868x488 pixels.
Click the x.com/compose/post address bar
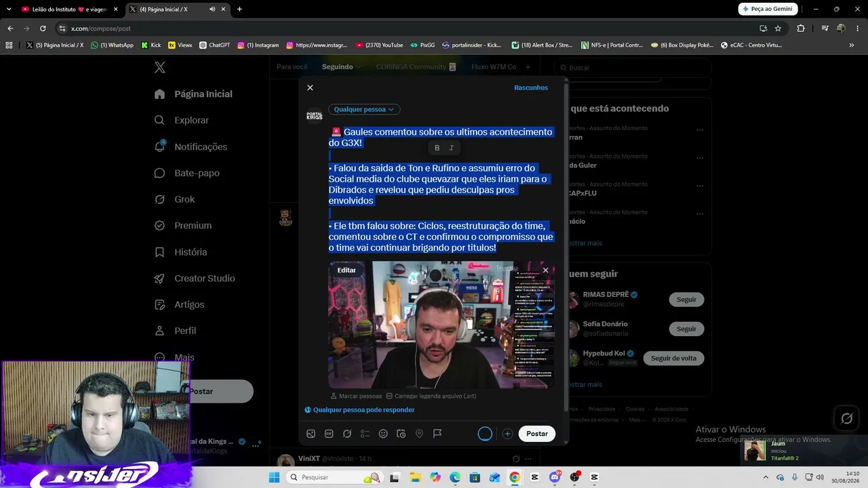click(407, 28)
